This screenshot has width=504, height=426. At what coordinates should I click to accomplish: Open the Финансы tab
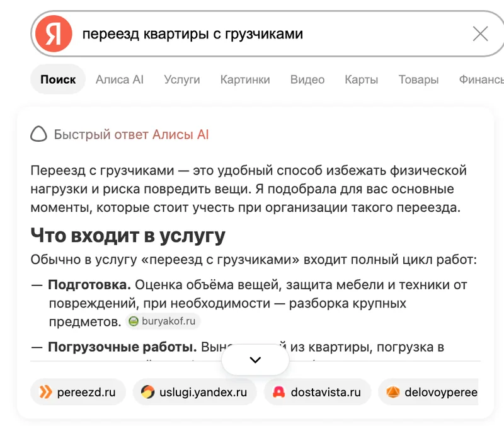click(x=481, y=79)
